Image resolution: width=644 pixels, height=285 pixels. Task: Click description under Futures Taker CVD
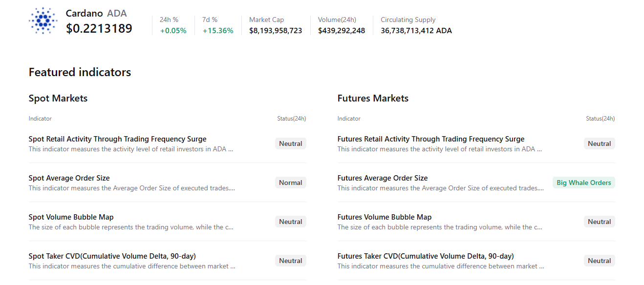pyautogui.click(x=441, y=266)
